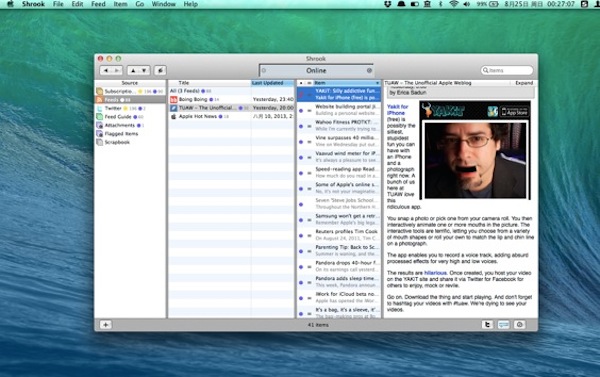Click the magnifying glass in the search field
Screen dimensions: 600x377
[x=485, y=70]
